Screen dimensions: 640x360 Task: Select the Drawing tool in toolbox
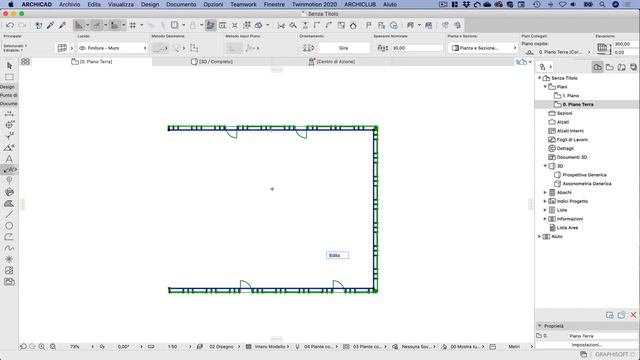(9, 282)
